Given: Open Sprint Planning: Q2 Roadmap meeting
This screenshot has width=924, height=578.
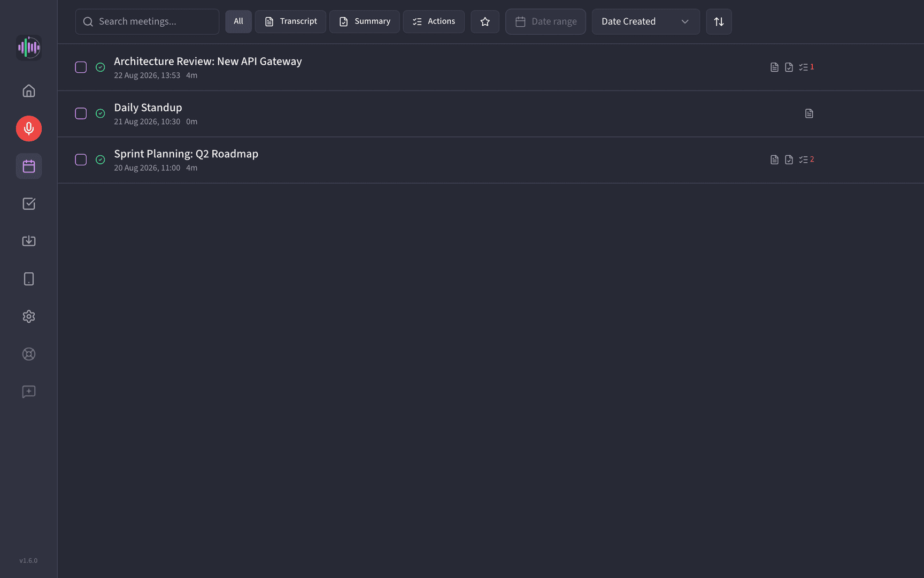Looking at the screenshot, I should (186, 154).
